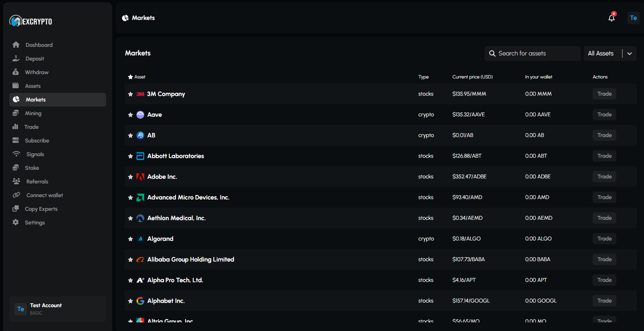The height and width of the screenshot is (331, 644).
Task: Click Trade button for Alibaba Group
Action: tap(604, 259)
